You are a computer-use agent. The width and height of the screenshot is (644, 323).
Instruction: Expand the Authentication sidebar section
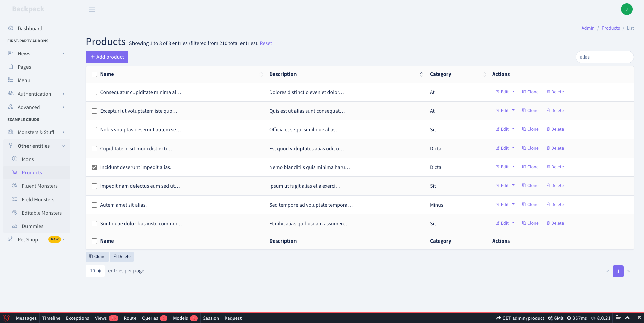click(x=37, y=94)
